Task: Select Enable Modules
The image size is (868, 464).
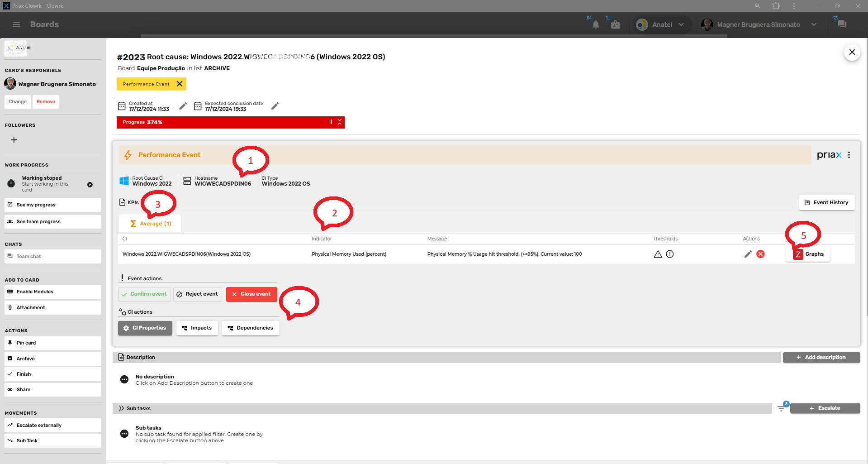Action: 53,292
